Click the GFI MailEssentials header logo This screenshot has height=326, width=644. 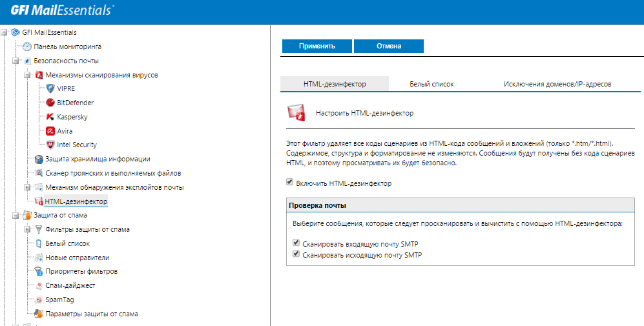coord(63,10)
